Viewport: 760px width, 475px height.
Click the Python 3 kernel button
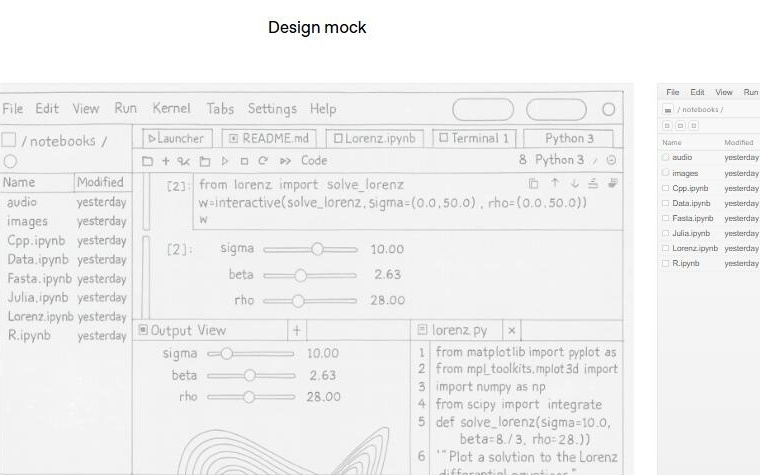[569, 138]
